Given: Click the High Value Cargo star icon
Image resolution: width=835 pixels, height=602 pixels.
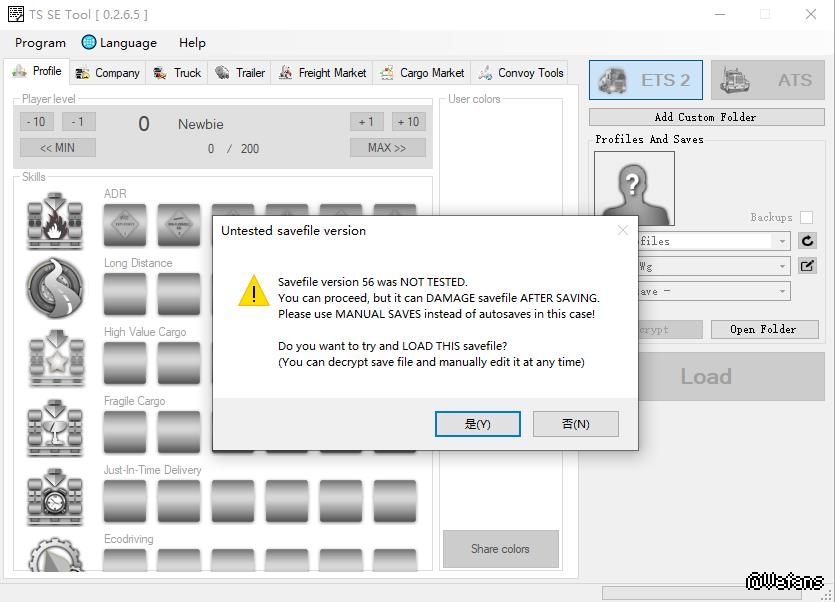Looking at the screenshot, I should 55,357.
